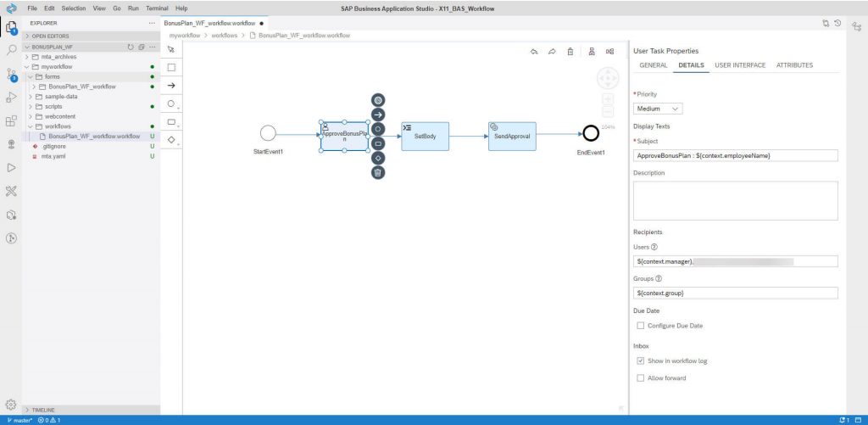
Task: Switch to the GENERAL properties tab
Action: (x=654, y=65)
